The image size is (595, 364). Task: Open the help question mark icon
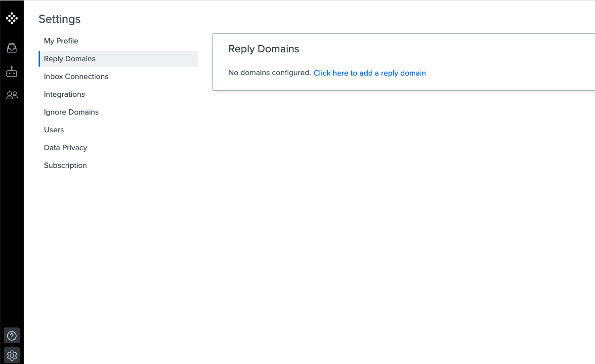[12, 335]
